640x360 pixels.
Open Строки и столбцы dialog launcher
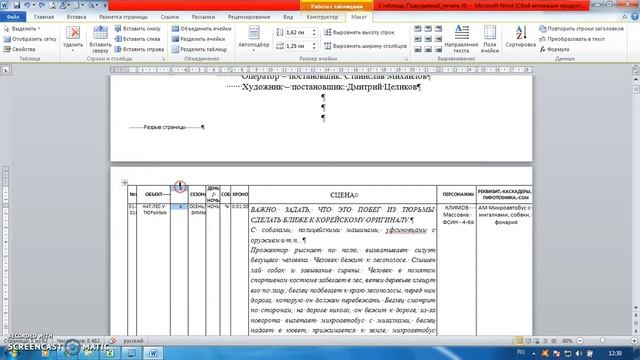[164, 59]
